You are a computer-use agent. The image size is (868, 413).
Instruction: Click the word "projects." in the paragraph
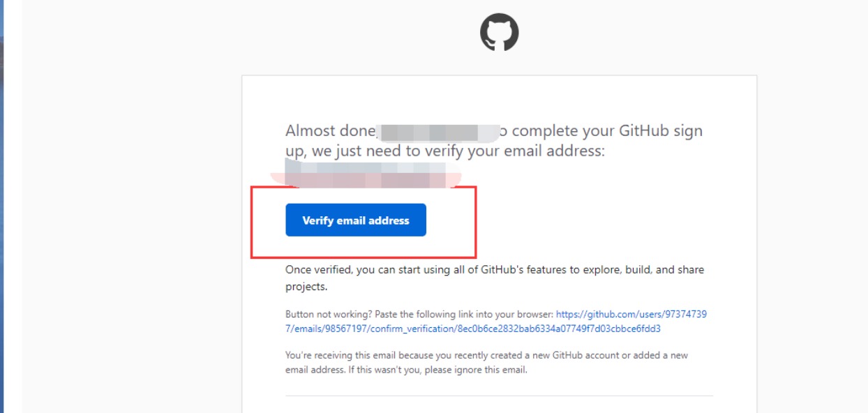point(306,287)
